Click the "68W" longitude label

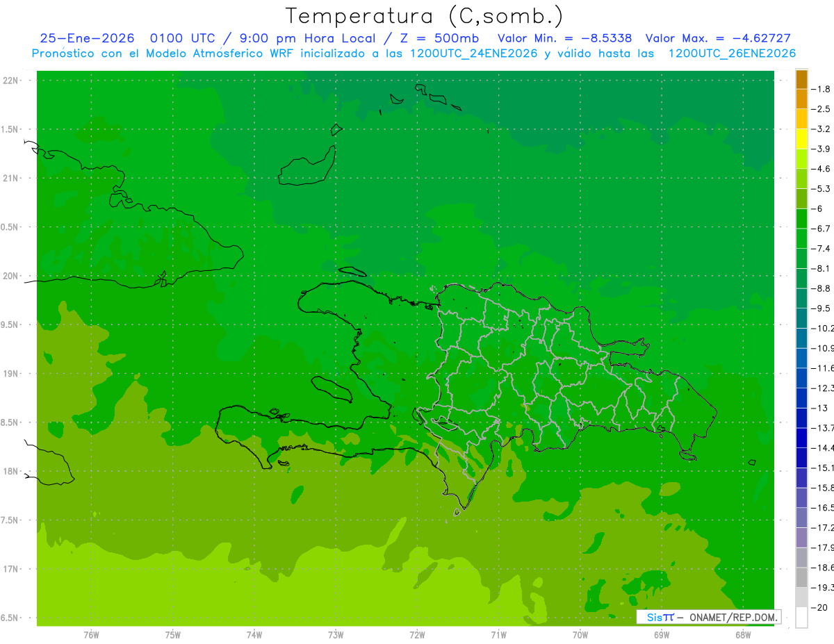point(743,635)
